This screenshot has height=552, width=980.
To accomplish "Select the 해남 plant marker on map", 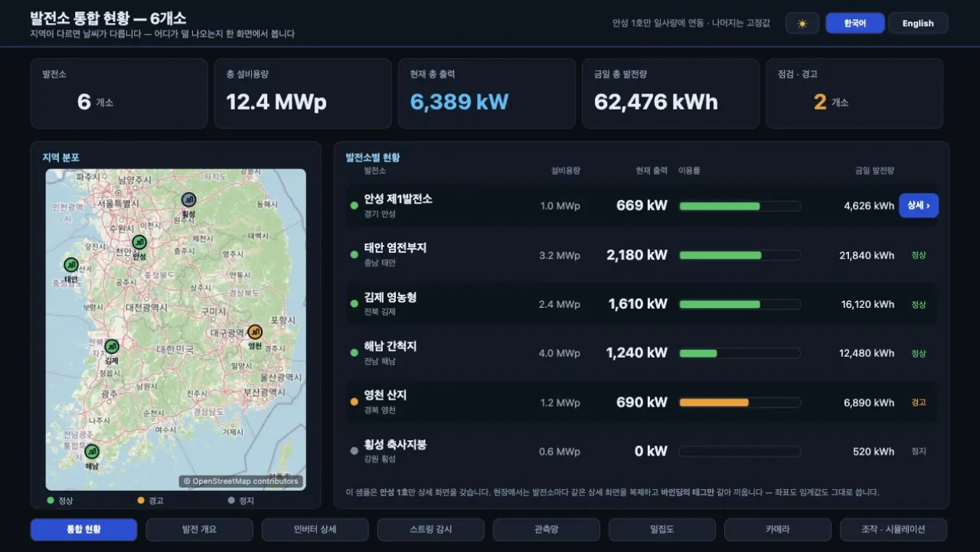I will tap(92, 452).
